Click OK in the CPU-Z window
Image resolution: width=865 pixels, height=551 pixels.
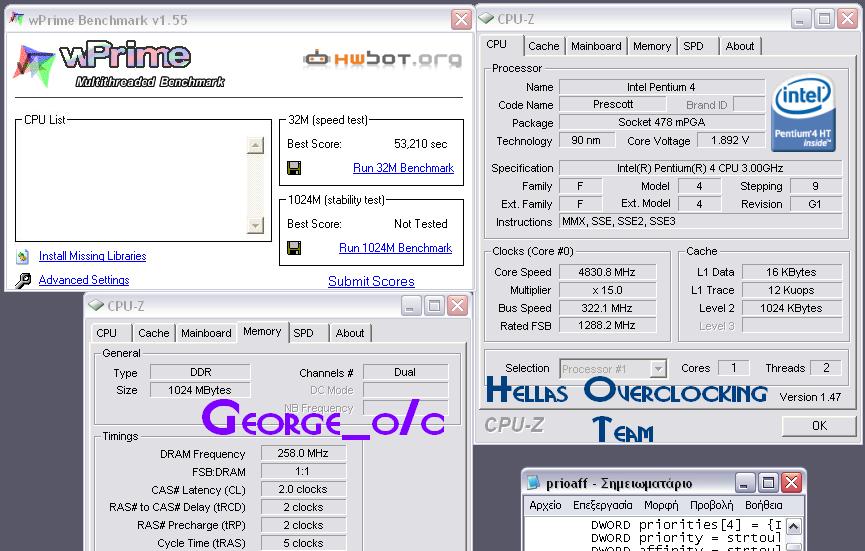tap(819, 425)
